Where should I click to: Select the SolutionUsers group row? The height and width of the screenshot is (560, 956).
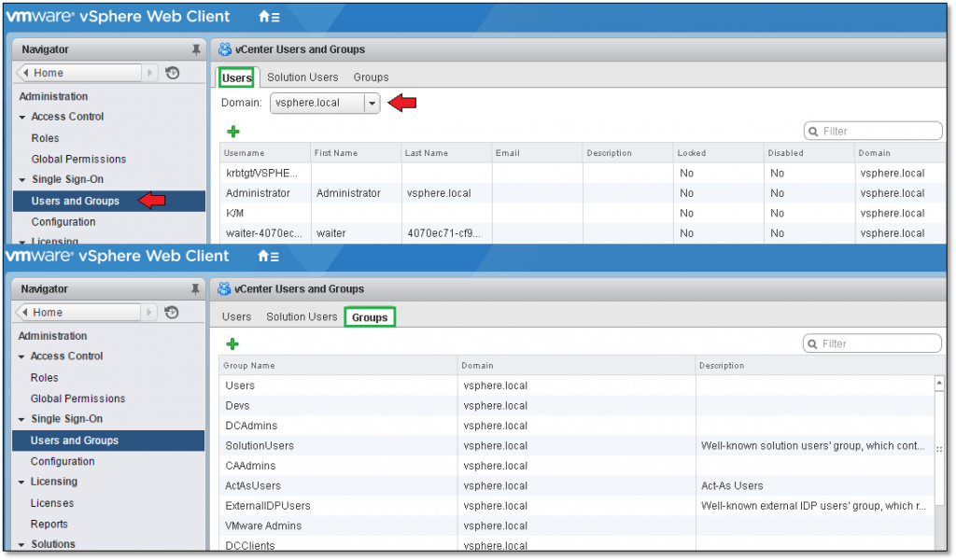coord(577,446)
